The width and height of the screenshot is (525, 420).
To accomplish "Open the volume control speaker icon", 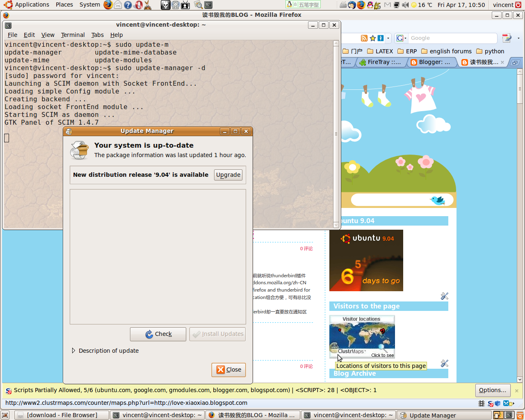I will tap(405, 5).
